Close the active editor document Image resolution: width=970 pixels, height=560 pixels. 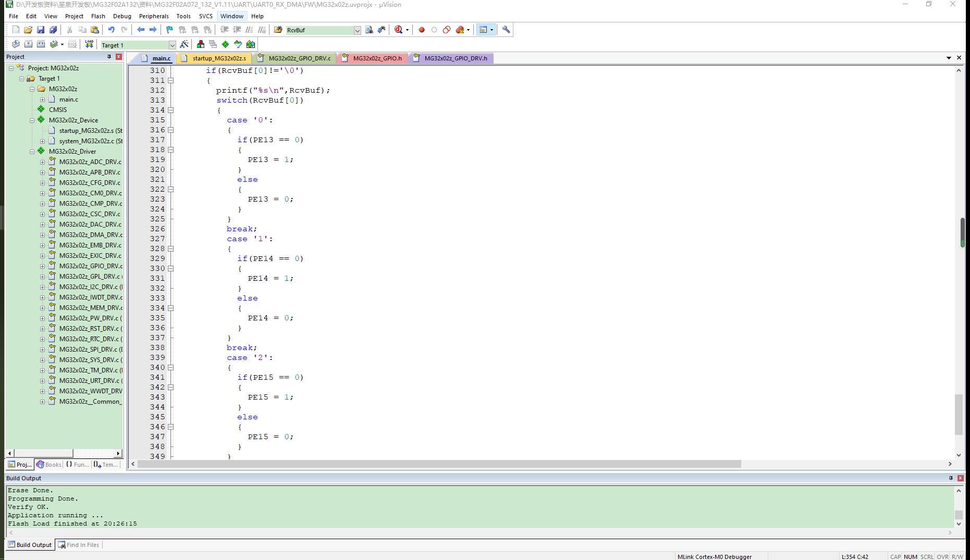coord(959,58)
